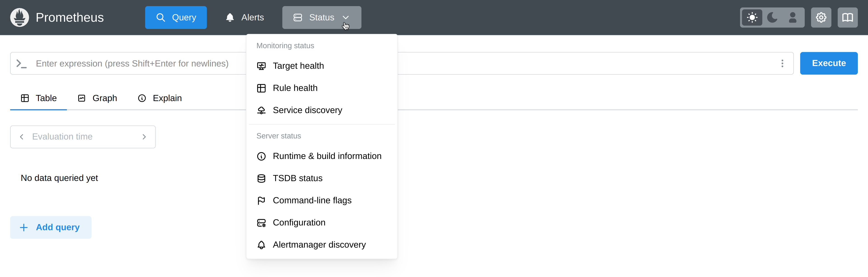Click the Target health monitor icon
The width and height of the screenshot is (868, 277).
pyautogui.click(x=261, y=66)
